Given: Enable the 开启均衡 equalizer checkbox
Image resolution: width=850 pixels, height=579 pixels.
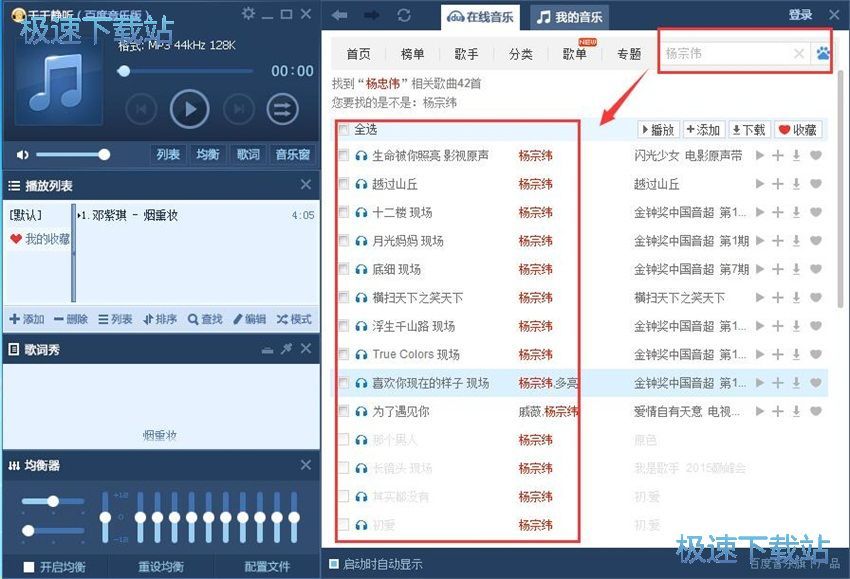Looking at the screenshot, I should [x=29, y=567].
